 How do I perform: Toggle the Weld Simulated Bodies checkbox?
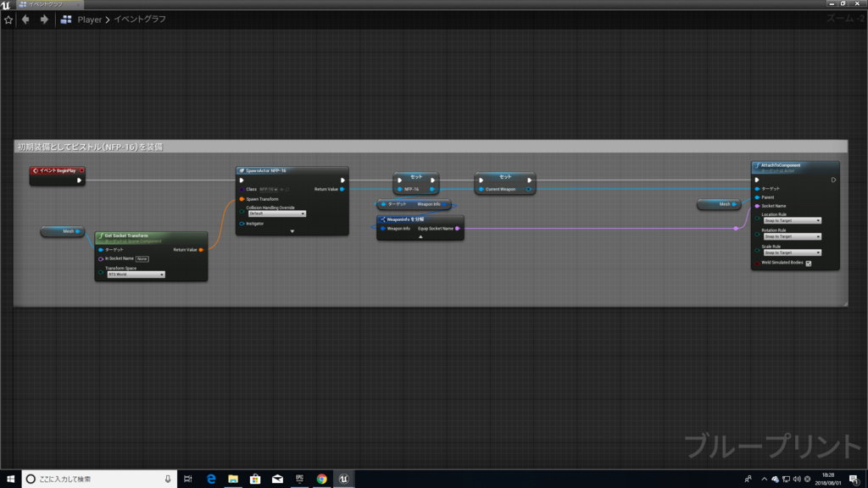[x=808, y=263]
